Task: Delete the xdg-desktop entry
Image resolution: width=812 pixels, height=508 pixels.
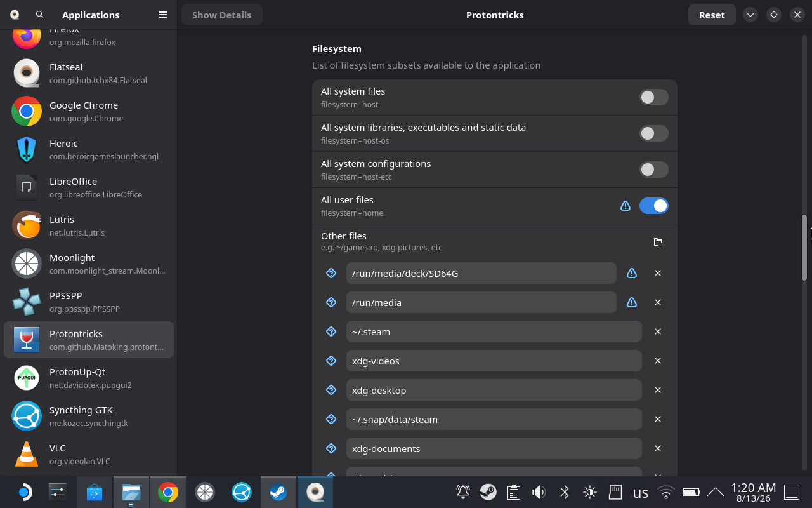Action: (x=658, y=390)
